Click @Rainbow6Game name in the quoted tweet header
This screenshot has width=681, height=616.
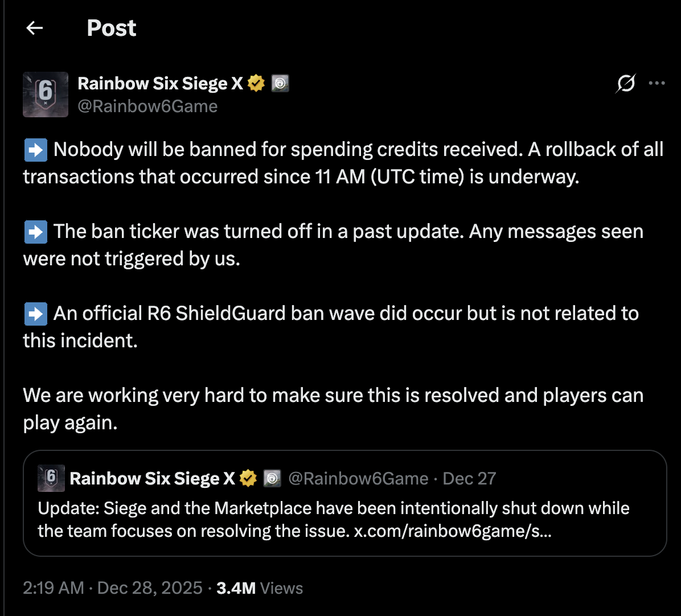pos(359,478)
